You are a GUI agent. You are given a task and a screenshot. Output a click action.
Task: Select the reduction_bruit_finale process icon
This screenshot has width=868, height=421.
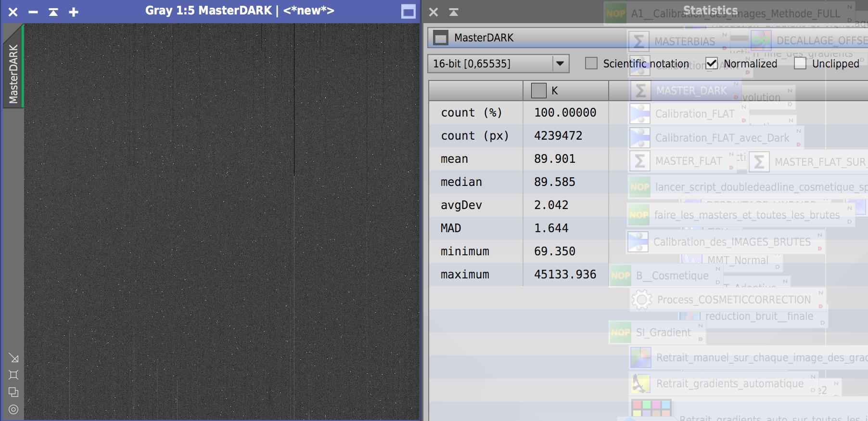pyautogui.click(x=689, y=316)
